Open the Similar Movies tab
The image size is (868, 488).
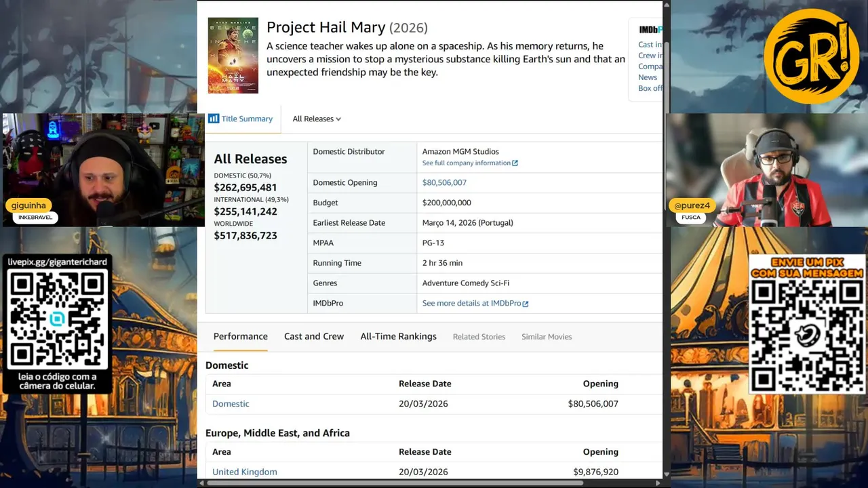point(547,337)
